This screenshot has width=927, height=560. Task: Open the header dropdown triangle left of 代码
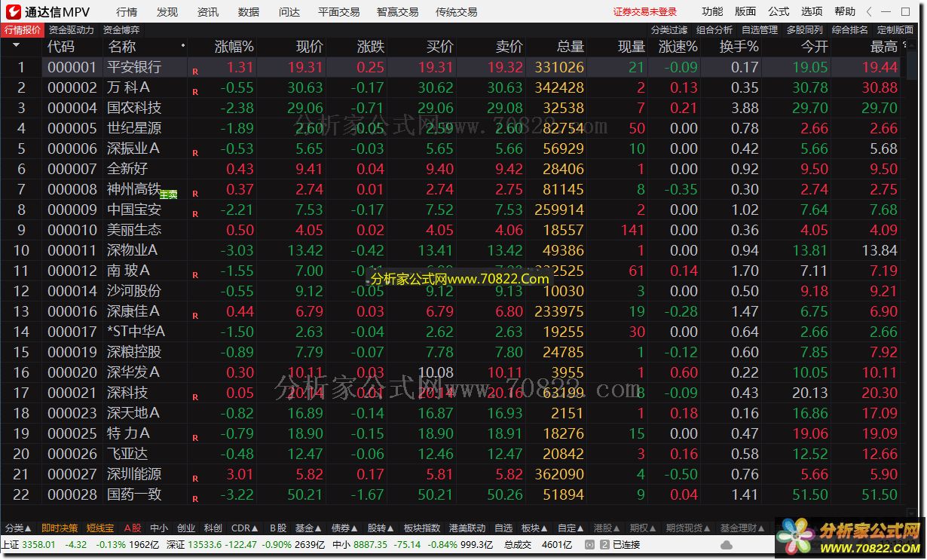click(17, 46)
